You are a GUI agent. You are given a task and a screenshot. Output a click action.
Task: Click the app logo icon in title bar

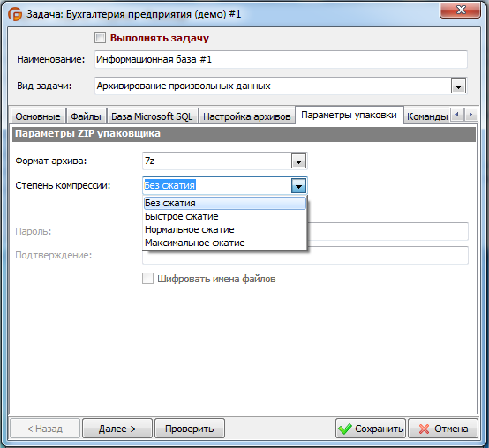click(15, 14)
